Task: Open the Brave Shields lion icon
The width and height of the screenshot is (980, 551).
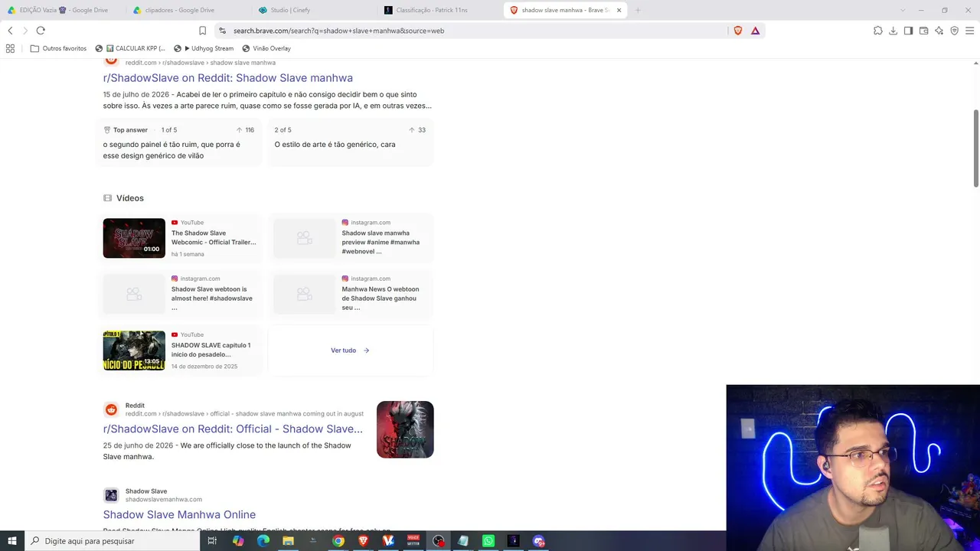Action: pyautogui.click(x=738, y=31)
